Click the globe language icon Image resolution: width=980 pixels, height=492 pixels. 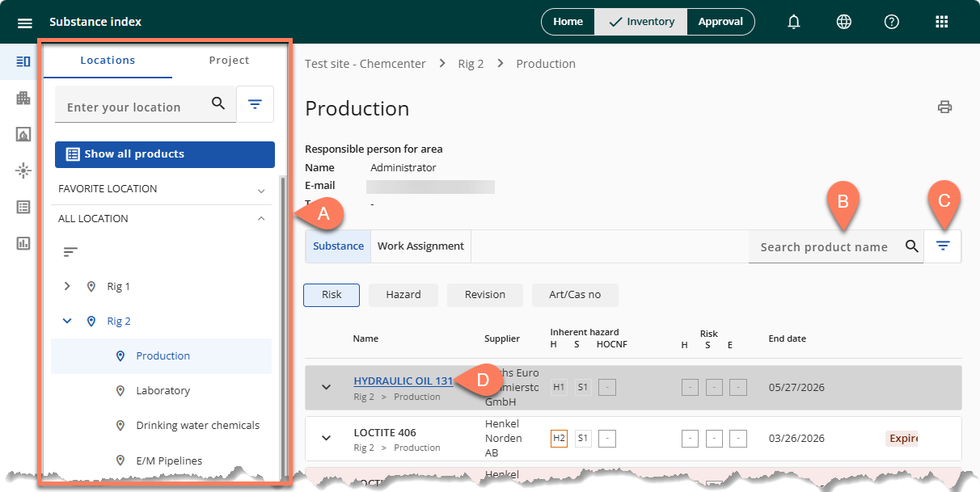[843, 23]
